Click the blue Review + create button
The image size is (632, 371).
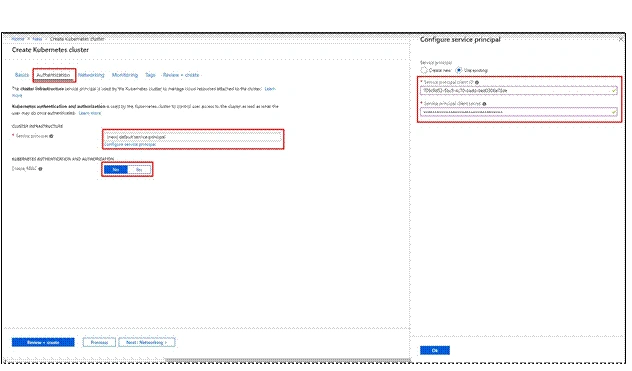coord(43,342)
